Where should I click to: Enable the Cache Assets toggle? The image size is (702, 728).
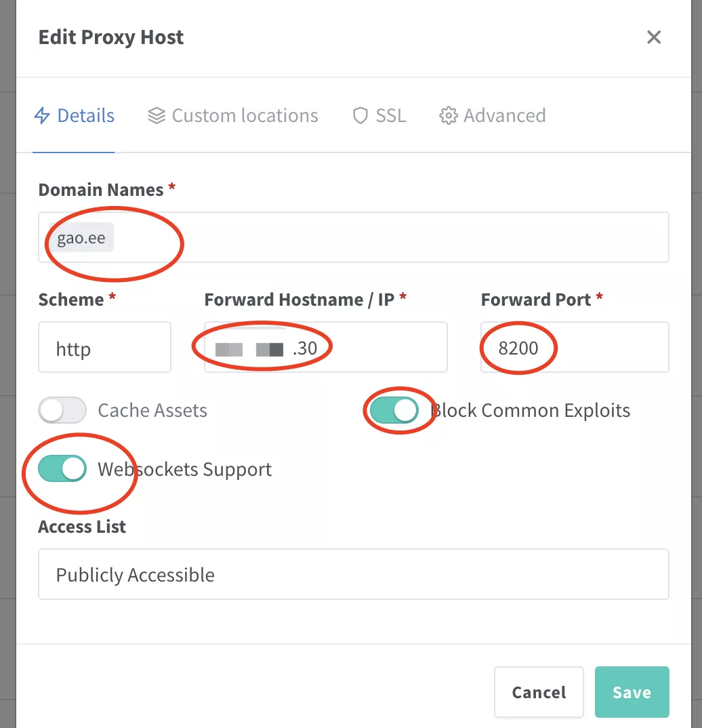62,410
